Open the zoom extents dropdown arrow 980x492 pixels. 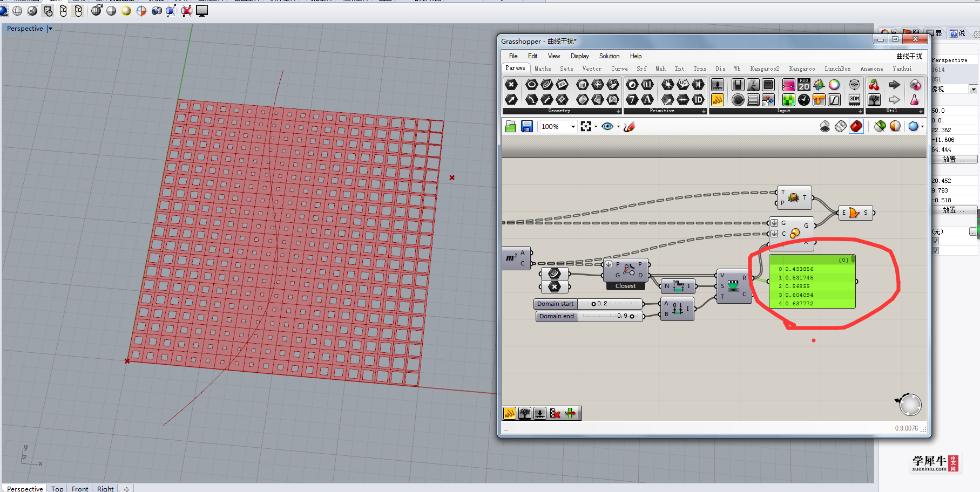[x=596, y=127]
